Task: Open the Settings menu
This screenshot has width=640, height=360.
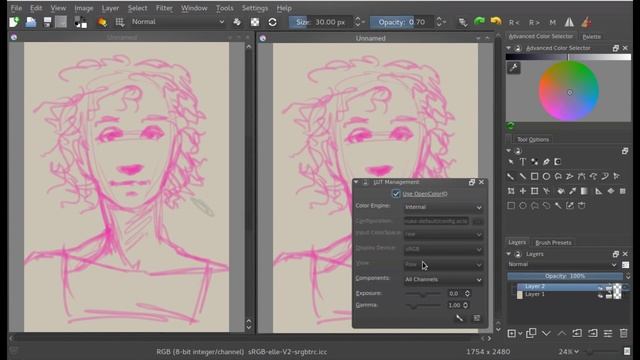Action: [x=255, y=8]
